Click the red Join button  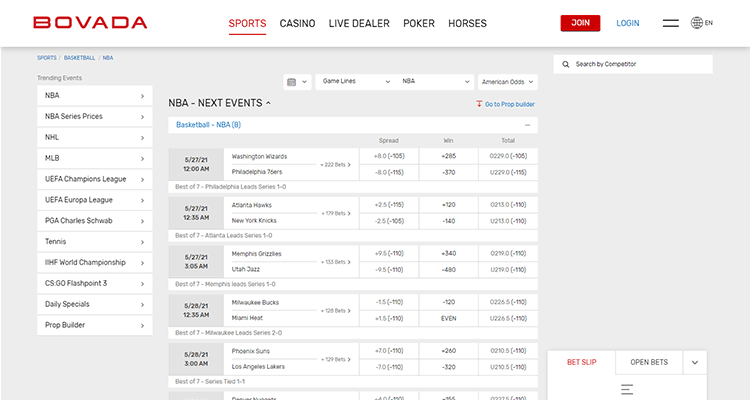pyautogui.click(x=580, y=23)
